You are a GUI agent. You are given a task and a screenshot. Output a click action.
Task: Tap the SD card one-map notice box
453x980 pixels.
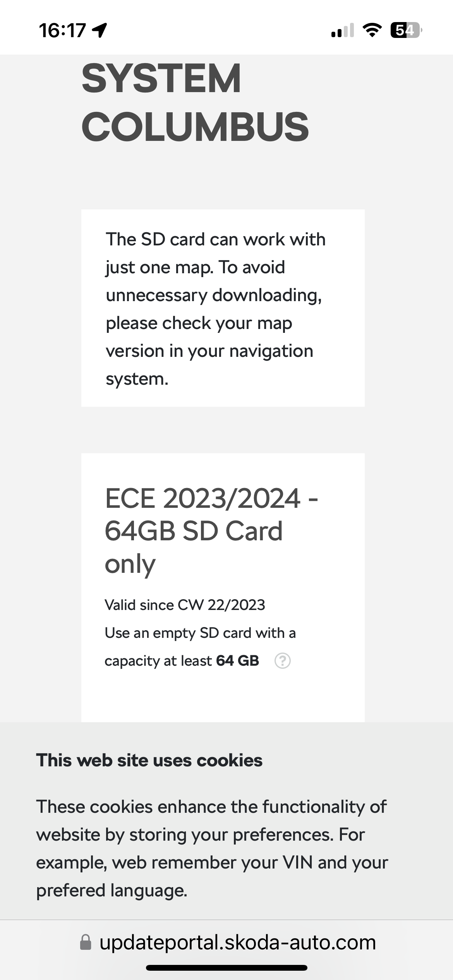(x=223, y=308)
